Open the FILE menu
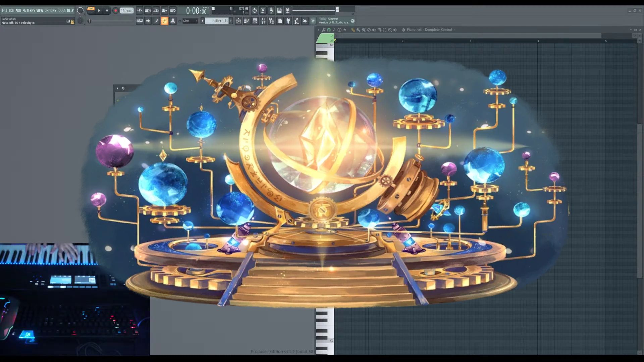Viewport: 644px width, 362px height. (x=5, y=10)
